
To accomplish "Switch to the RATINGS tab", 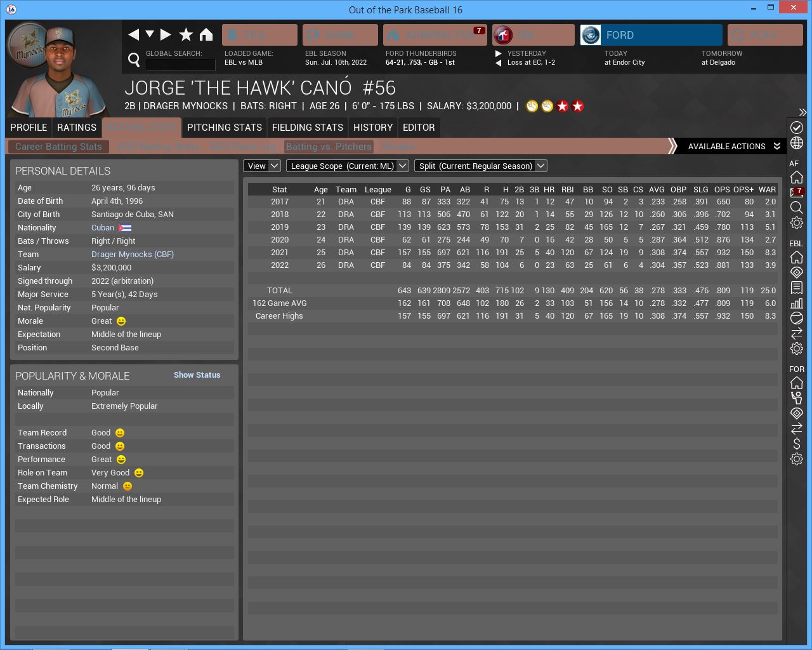I will click(x=77, y=128).
